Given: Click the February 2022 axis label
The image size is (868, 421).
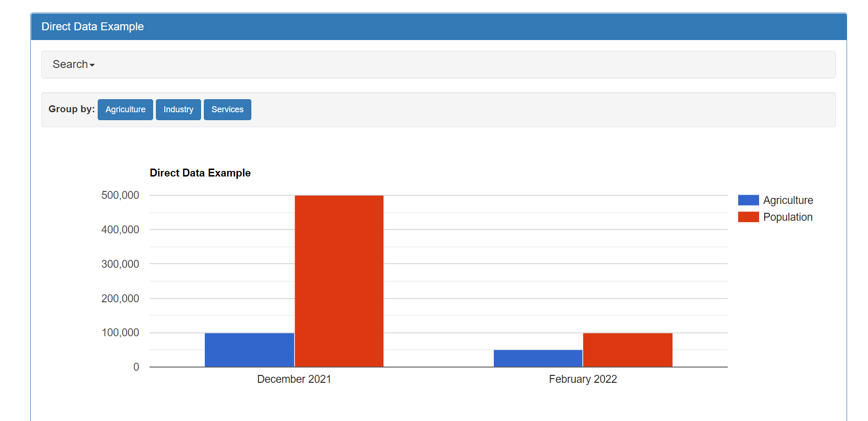Looking at the screenshot, I should click(x=583, y=379).
